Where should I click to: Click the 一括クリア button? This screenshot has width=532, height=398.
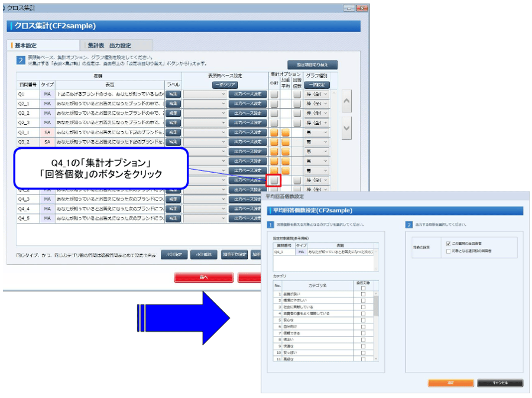pos(225,85)
